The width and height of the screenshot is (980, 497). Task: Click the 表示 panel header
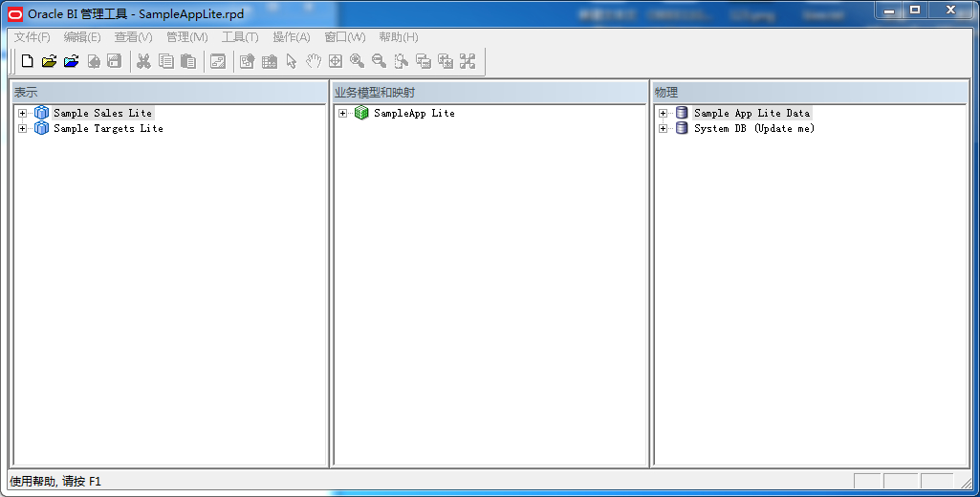(169, 93)
